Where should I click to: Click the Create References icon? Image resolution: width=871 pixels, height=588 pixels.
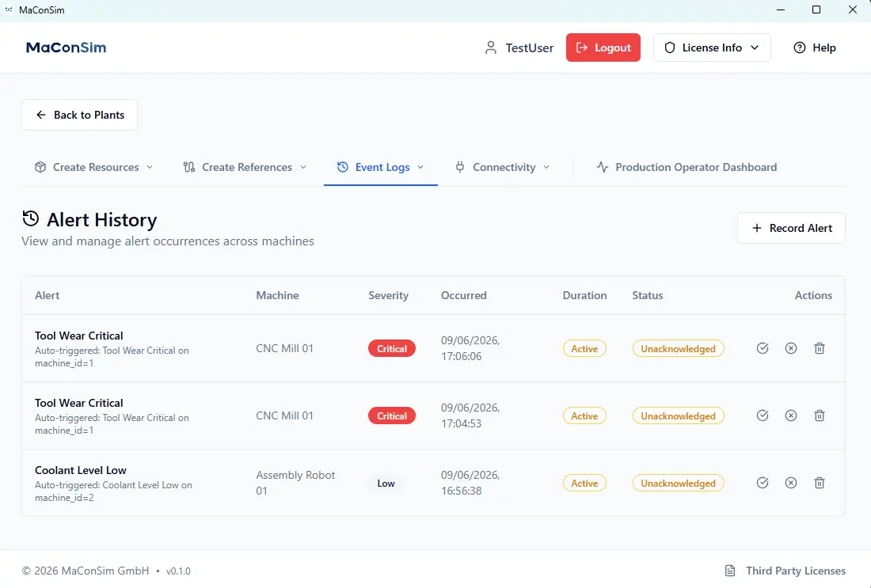coord(189,167)
